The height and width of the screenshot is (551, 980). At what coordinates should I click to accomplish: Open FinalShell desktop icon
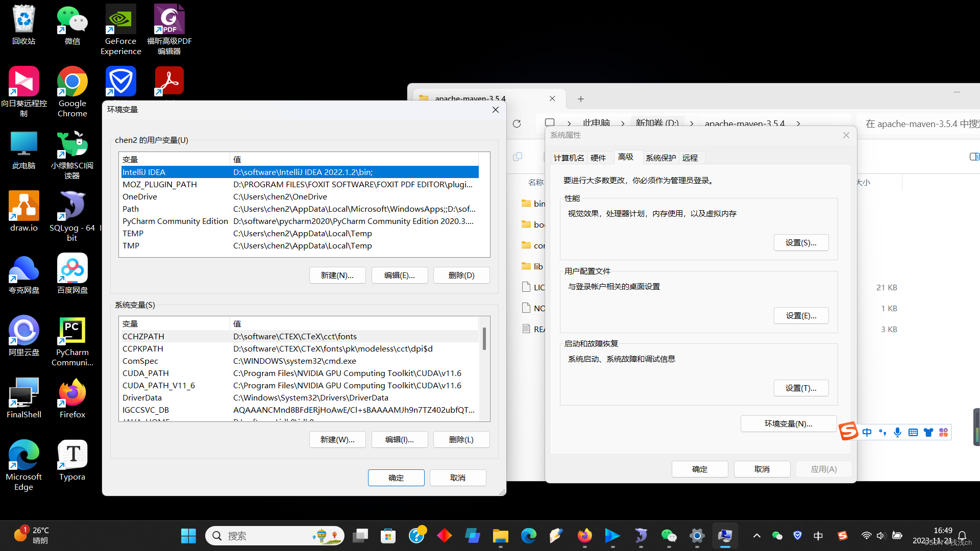point(24,398)
